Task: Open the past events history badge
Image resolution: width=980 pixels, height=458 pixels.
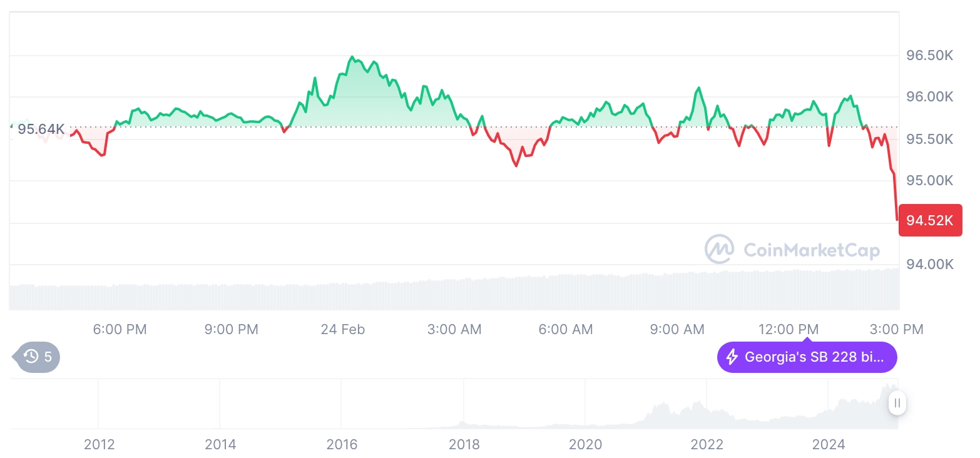Action: click(38, 357)
